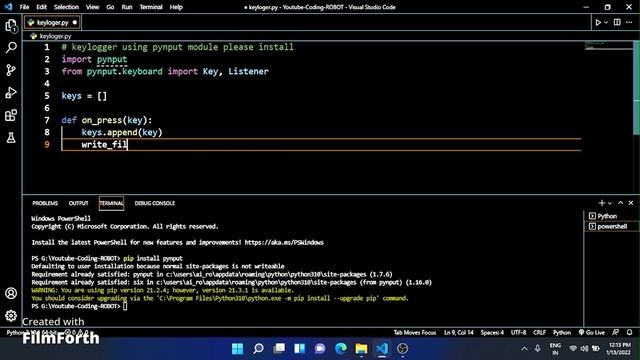
Task: Open the Chat taskbar icon
Action: [x=320, y=349]
